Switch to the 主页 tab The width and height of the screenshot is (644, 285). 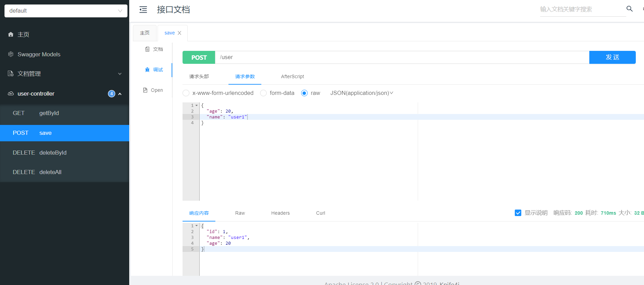pyautogui.click(x=145, y=33)
